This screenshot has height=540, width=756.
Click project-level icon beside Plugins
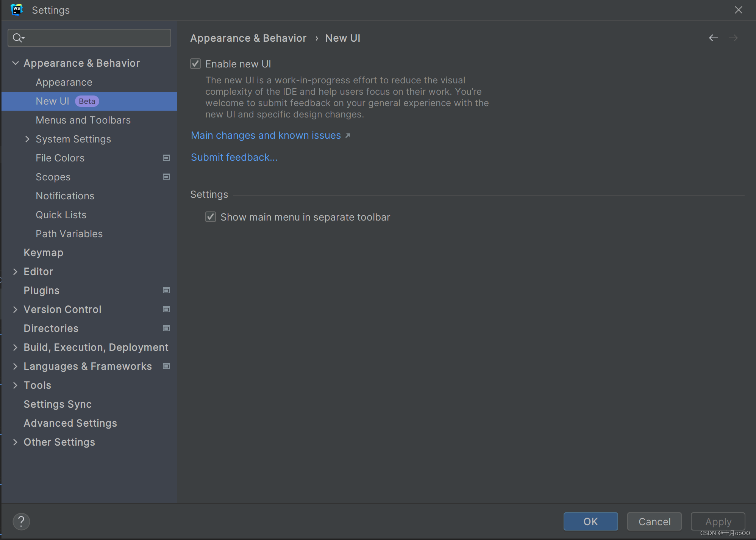tap(166, 290)
